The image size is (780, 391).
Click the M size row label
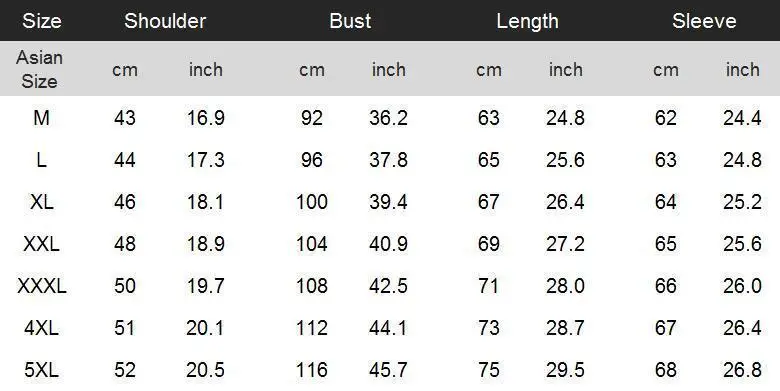click(x=41, y=118)
